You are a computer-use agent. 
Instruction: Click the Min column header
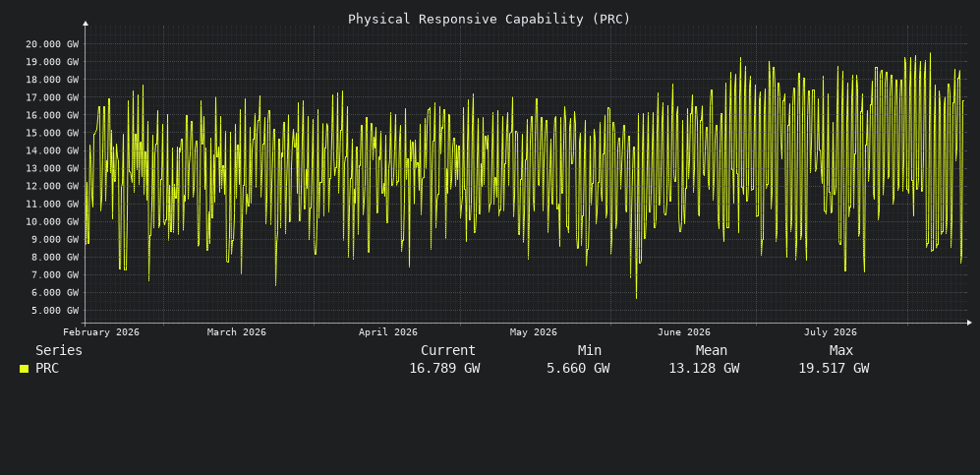(590, 350)
